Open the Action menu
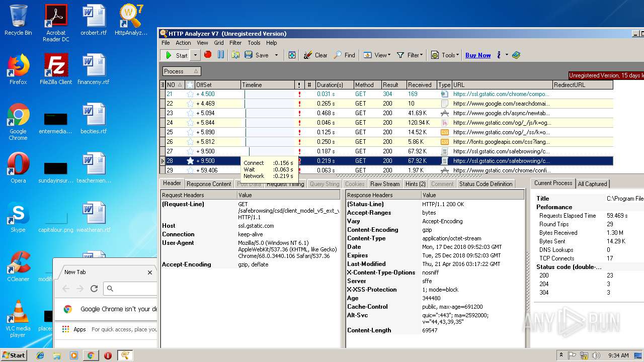This screenshot has height=362, width=644. click(x=183, y=43)
